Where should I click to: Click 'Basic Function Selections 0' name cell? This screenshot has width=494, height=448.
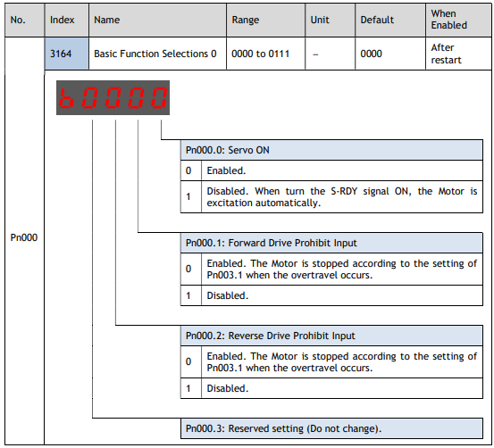[x=157, y=54]
